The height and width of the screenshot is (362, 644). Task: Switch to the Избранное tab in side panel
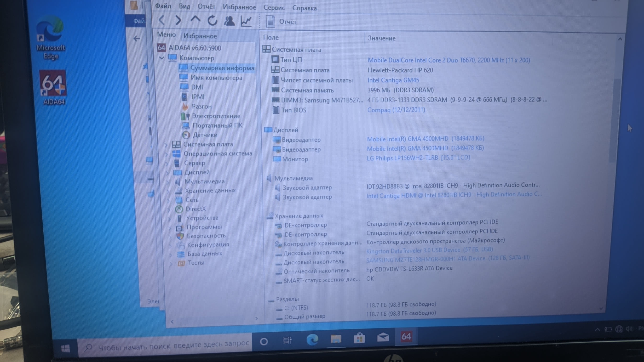click(200, 36)
